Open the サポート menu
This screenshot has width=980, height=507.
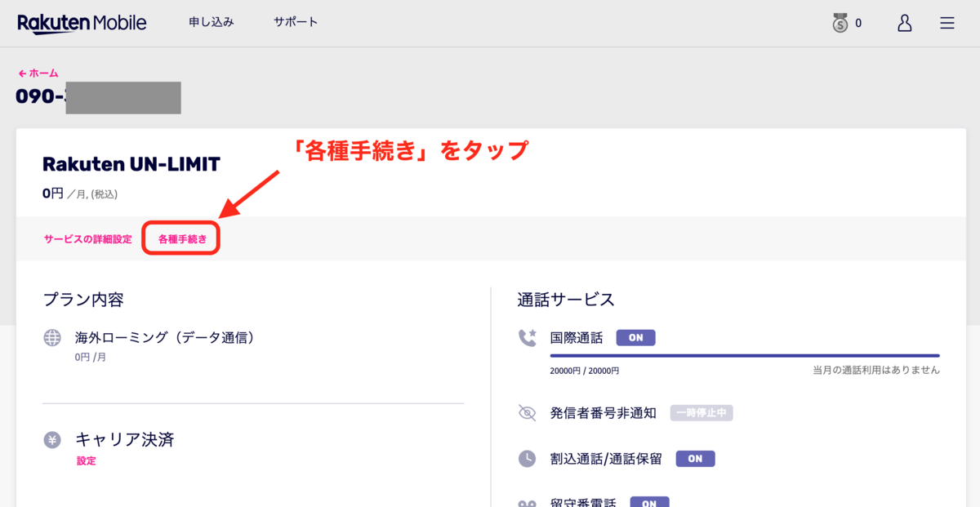(x=296, y=23)
